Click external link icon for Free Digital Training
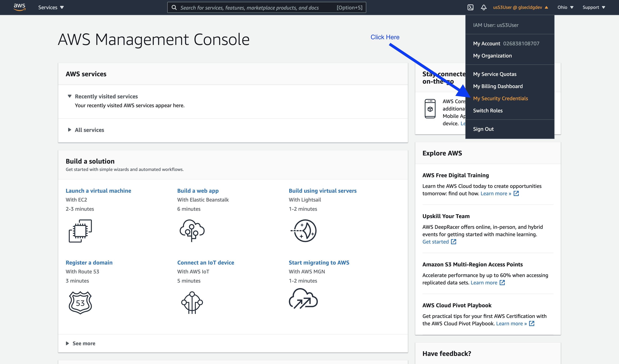The width and height of the screenshot is (619, 364). click(516, 194)
